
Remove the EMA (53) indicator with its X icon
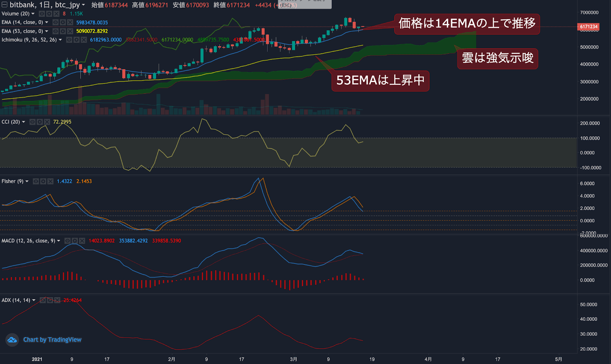70,31
